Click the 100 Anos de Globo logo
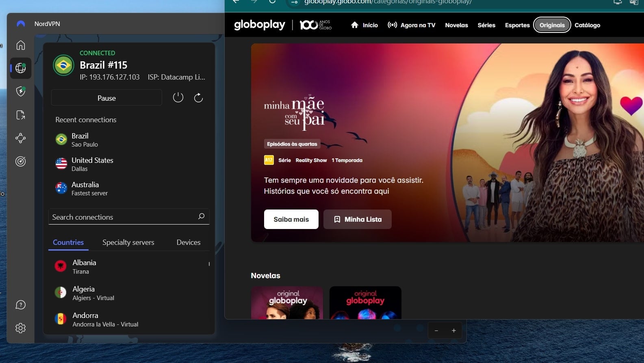 (x=316, y=25)
